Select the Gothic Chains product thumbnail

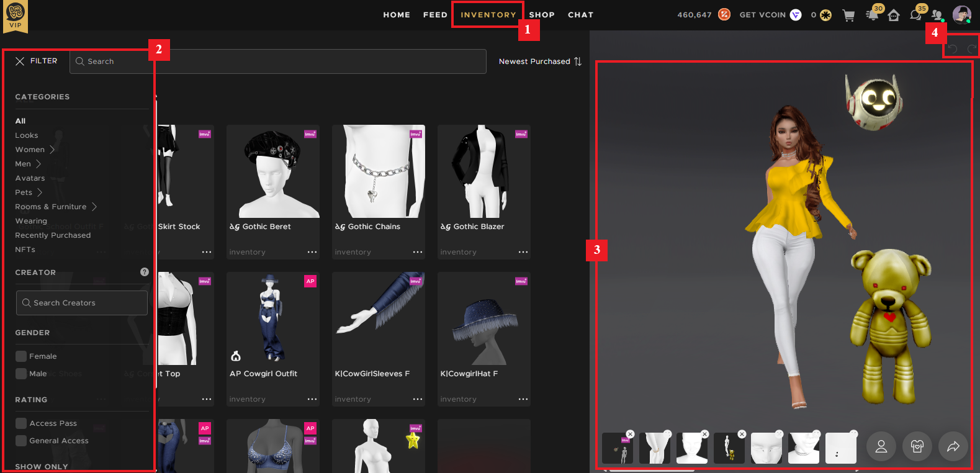click(x=379, y=171)
